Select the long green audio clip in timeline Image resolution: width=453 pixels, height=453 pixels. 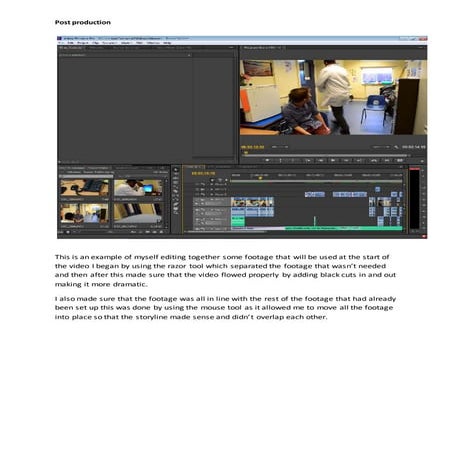[x=344, y=228]
